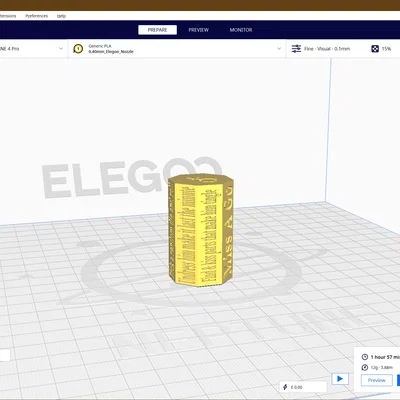Click the Preview button
400x400 pixels.
pos(376,380)
